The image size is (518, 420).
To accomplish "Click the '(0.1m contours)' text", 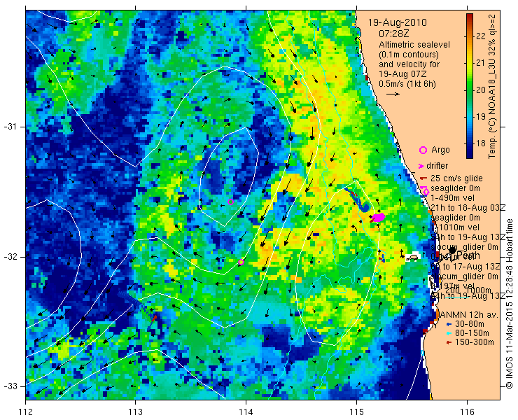I will coord(409,54).
